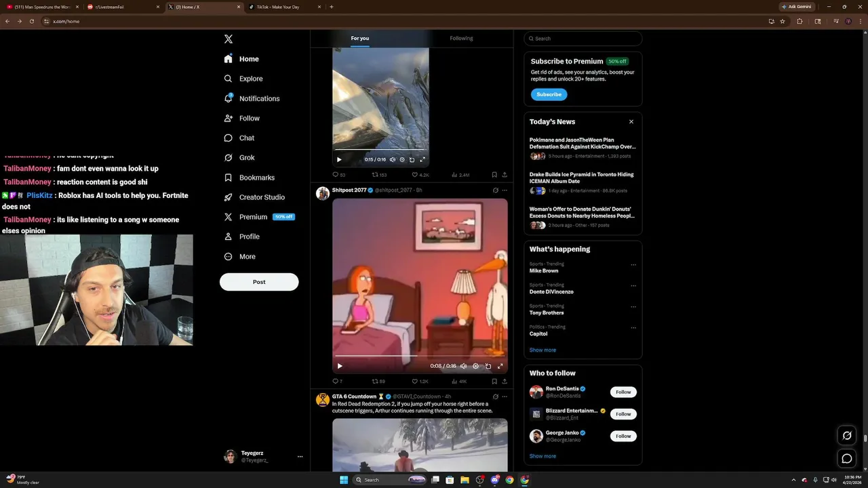Open more options for Capitol trend
Screen dimensions: 868x488
[x=633, y=328]
